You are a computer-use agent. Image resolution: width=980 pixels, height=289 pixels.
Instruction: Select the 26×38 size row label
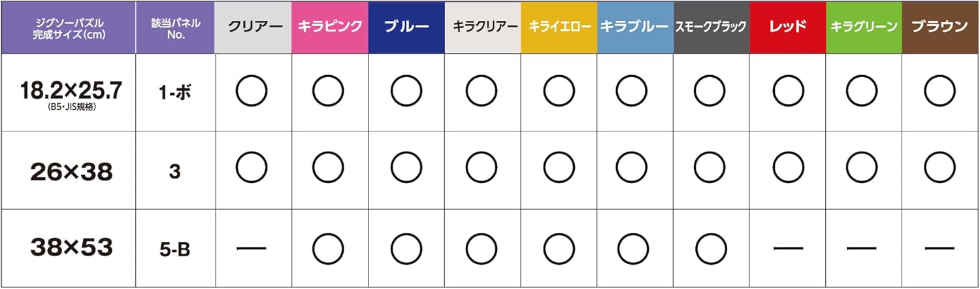71,171
